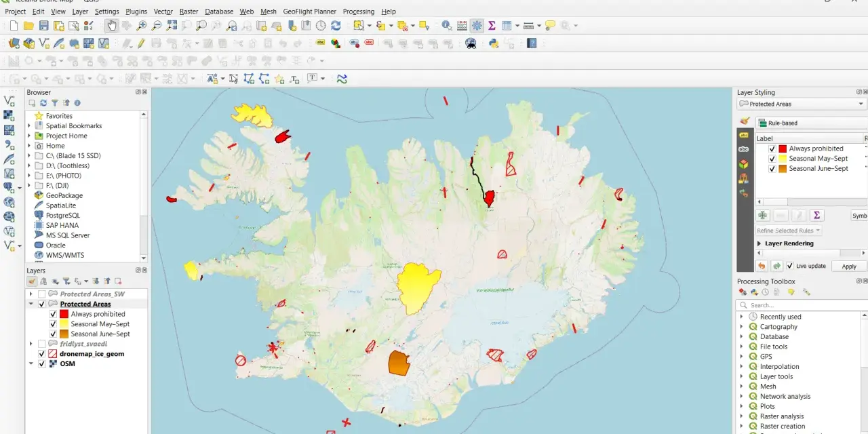Select the Pan Map hand tool
The width and height of the screenshot is (868, 434).
tap(111, 26)
